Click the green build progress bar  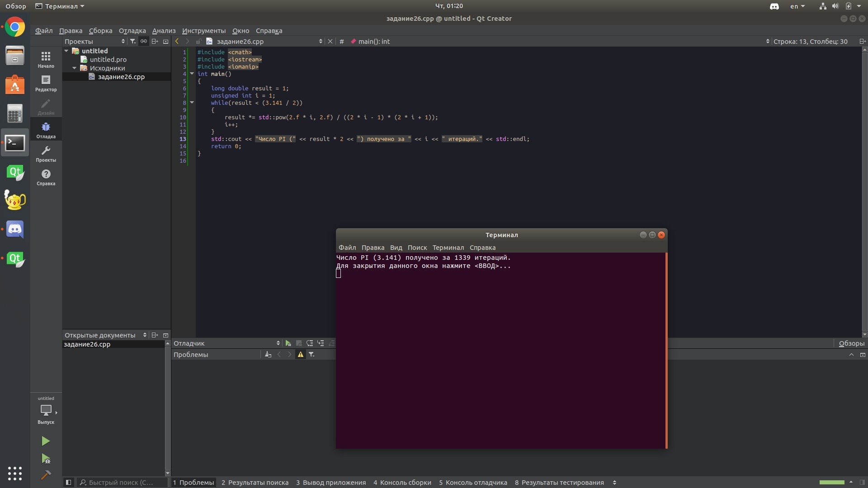831,482
